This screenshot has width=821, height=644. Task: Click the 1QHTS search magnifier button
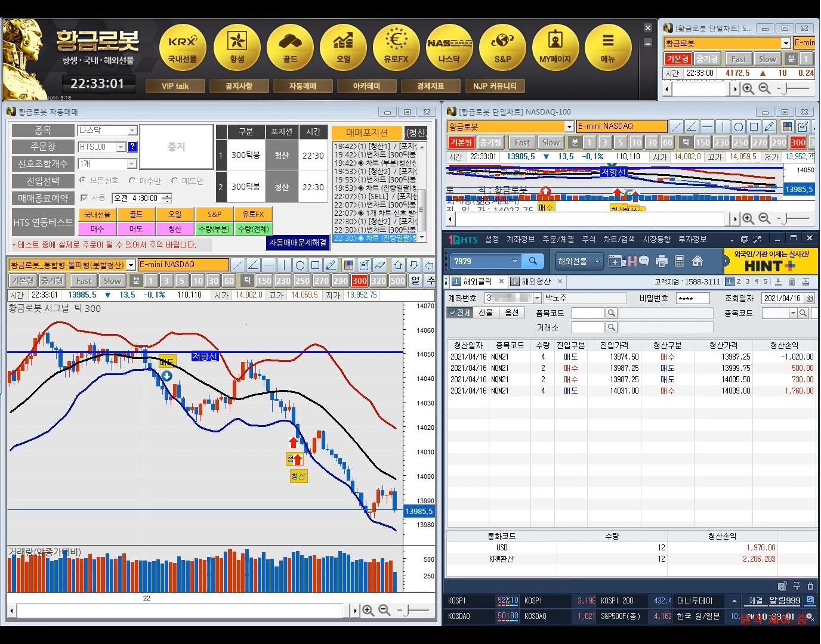coord(533,261)
